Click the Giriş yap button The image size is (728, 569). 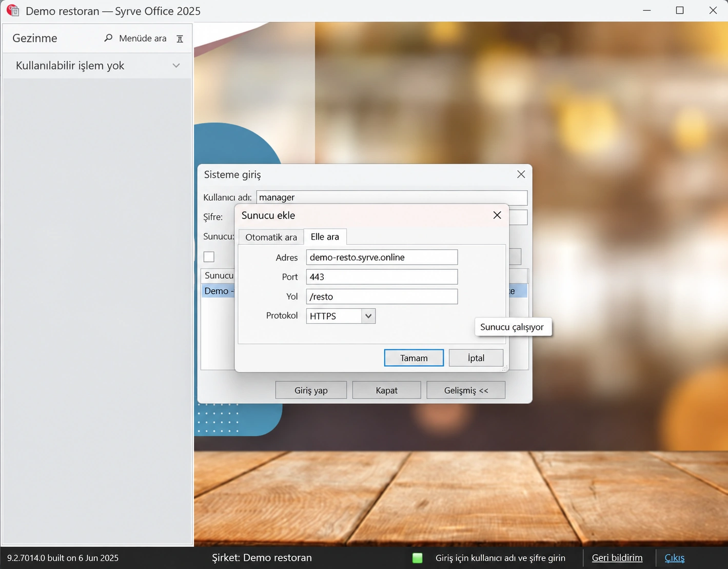coord(311,390)
